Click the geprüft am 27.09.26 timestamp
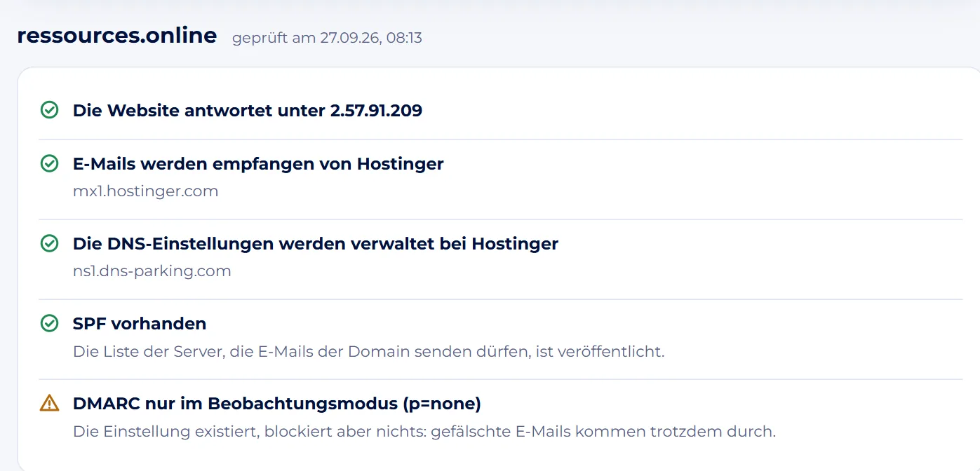 [x=327, y=38]
